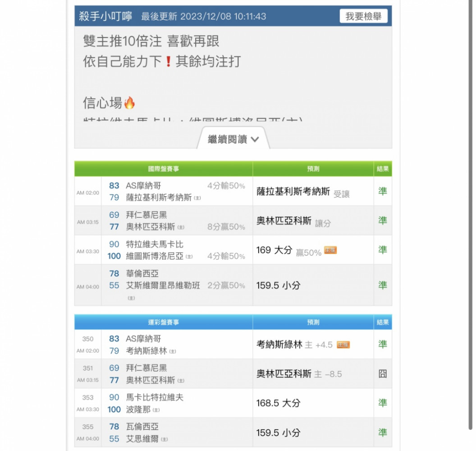Click the 4分輸50% handicap beside AS摩納哥
Image resolution: width=476 pixels, height=451 pixels.
[x=226, y=185]
